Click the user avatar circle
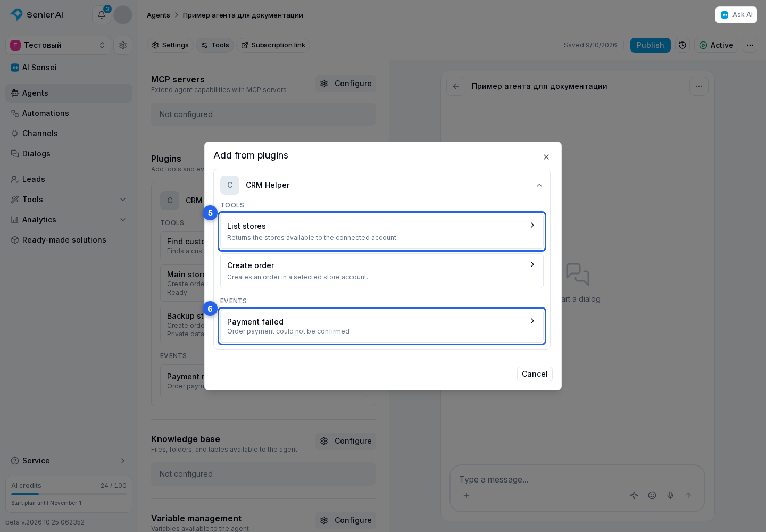This screenshot has height=532, width=766. [123, 15]
